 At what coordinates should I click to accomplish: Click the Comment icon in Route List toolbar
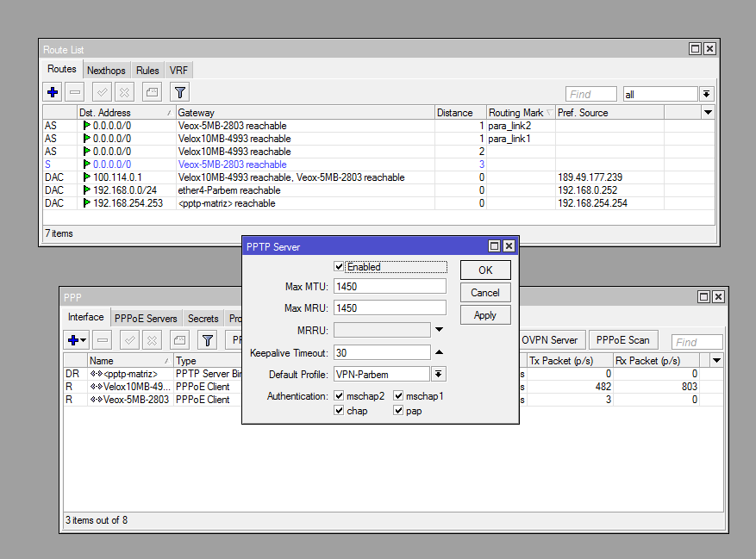[151, 92]
